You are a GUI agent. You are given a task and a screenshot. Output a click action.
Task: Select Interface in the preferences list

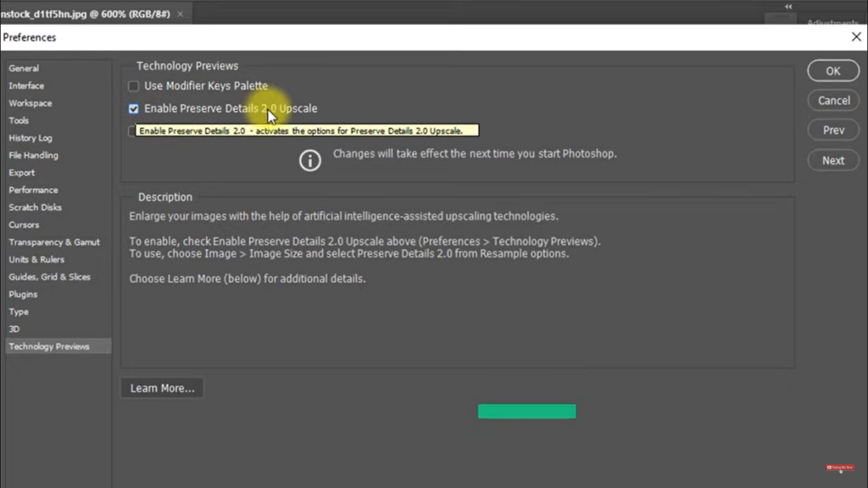click(x=26, y=86)
